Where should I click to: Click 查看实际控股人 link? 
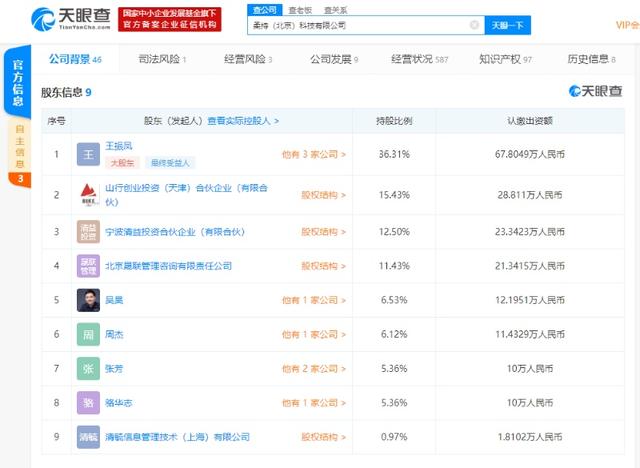click(243, 121)
